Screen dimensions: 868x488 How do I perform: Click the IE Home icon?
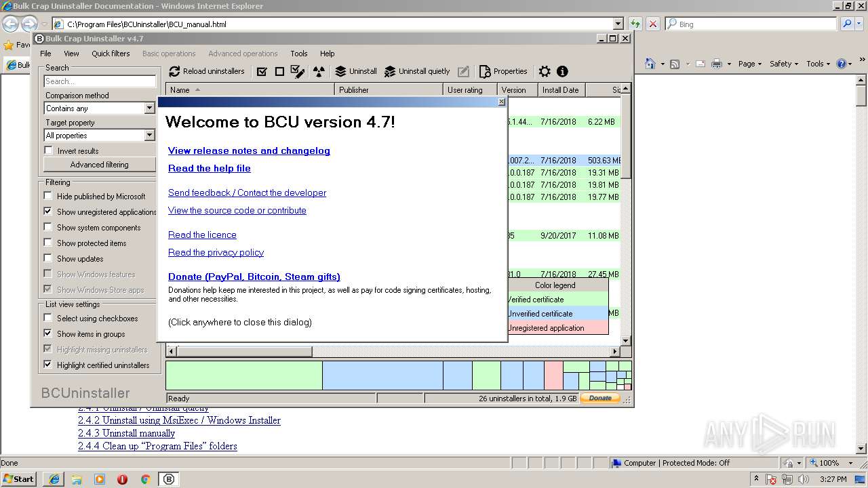650,64
